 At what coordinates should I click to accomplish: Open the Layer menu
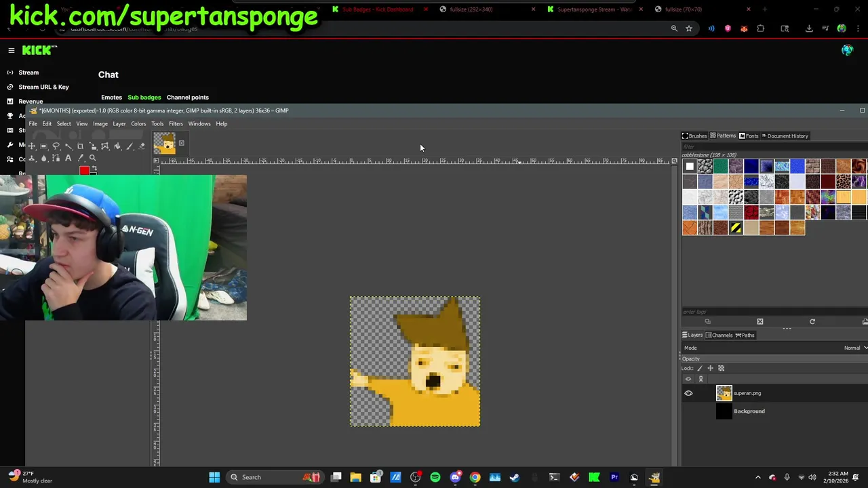pos(119,123)
